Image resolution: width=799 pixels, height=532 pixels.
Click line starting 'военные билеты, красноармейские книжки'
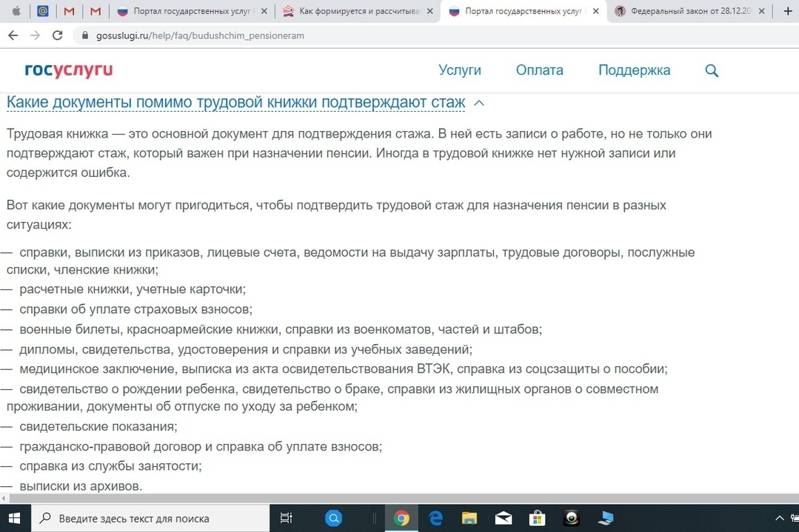281,329
